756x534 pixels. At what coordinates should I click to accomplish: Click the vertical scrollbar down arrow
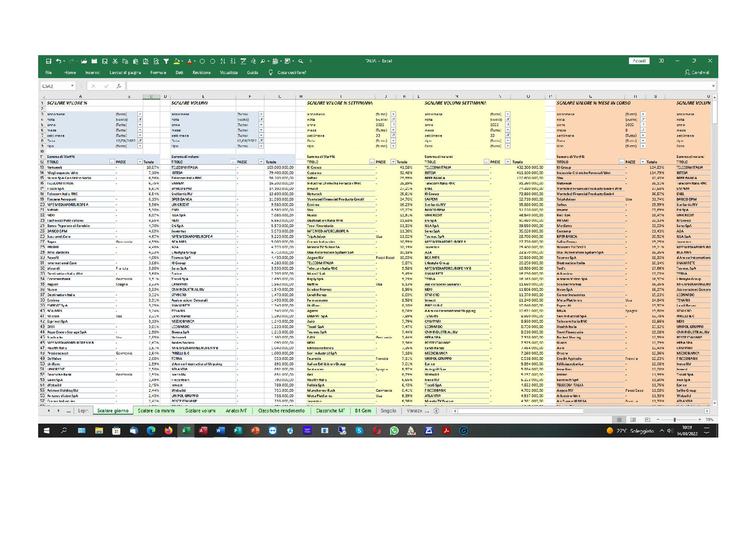point(715,404)
